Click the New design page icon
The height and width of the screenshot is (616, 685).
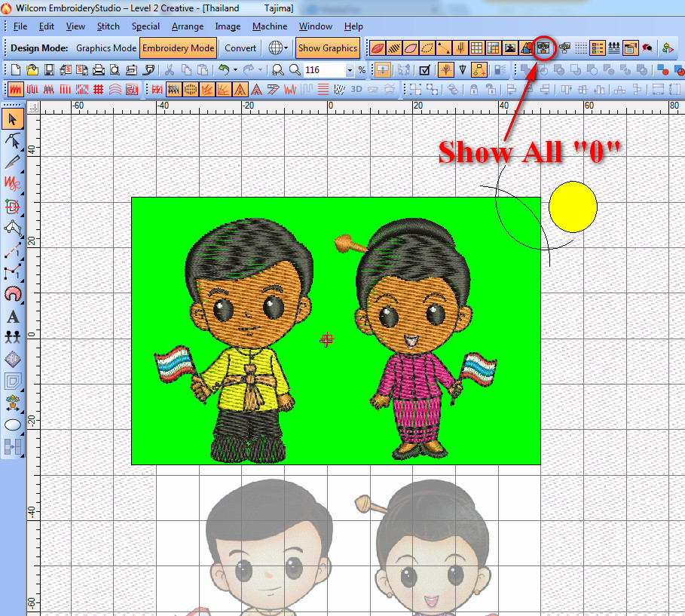point(15,70)
